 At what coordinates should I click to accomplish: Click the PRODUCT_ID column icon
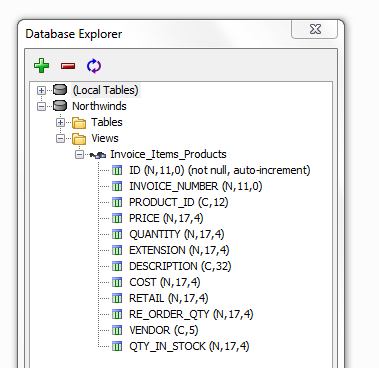[x=117, y=202]
